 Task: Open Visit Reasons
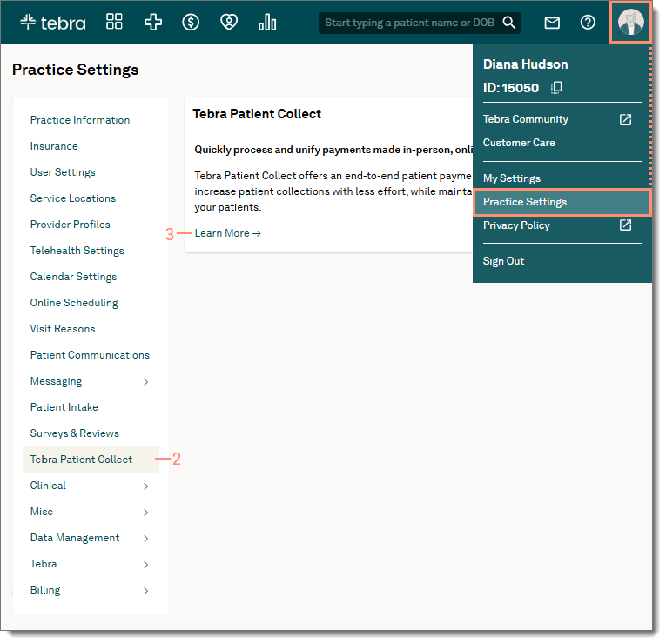tap(63, 329)
